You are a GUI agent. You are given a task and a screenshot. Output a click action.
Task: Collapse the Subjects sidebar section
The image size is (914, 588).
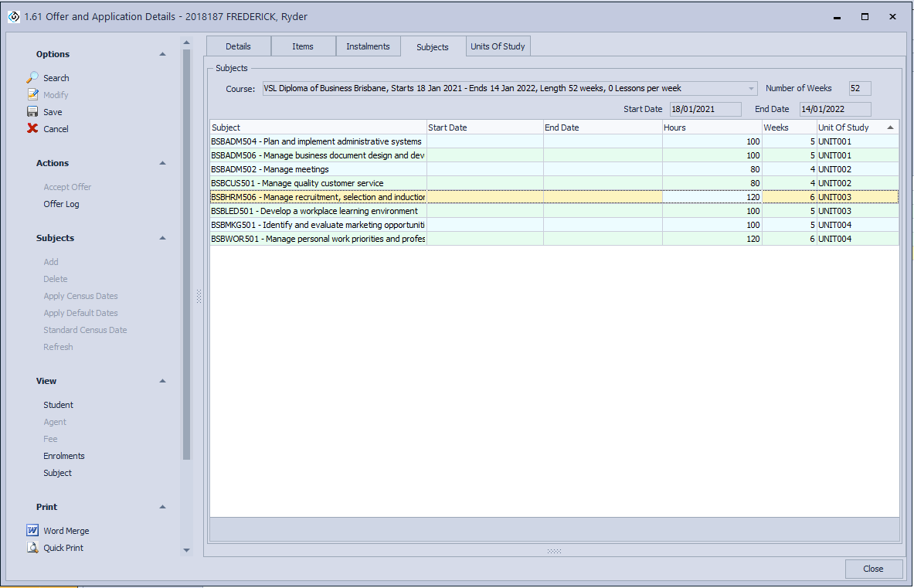coord(162,238)
